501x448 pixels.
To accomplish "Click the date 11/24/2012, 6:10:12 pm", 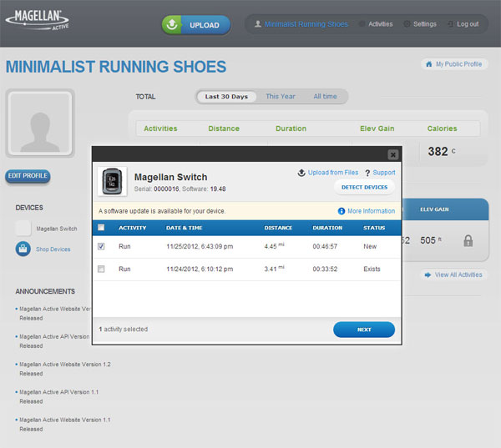I will [200, 269].
